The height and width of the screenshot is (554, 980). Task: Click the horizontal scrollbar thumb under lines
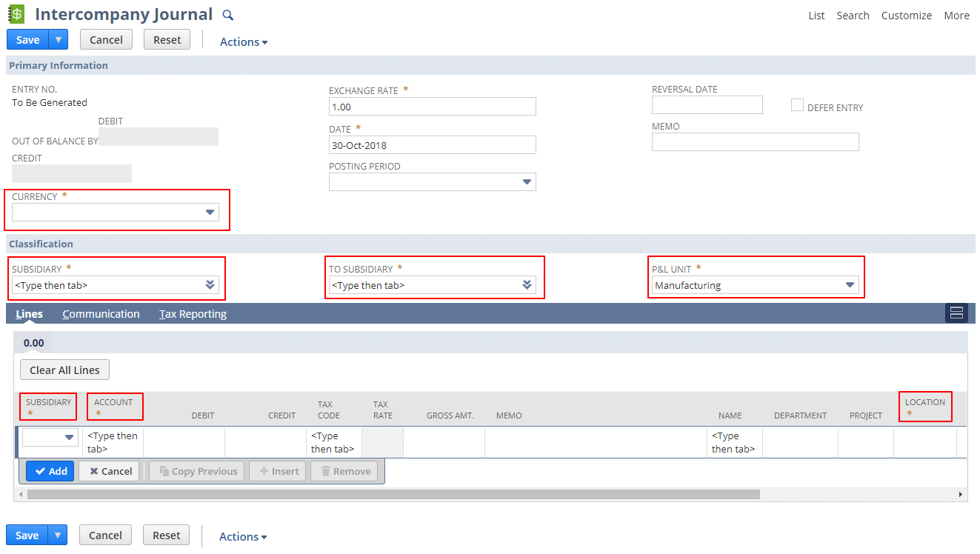(x=394, y=494)
